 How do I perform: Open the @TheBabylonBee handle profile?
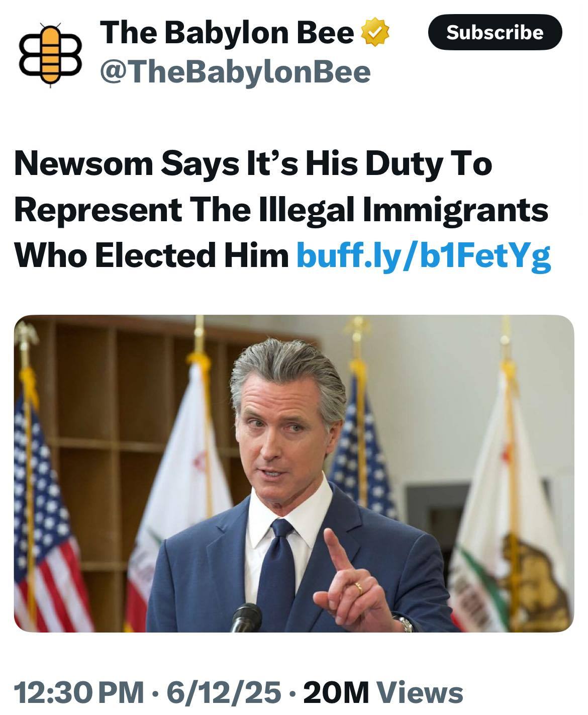coord(235,72)
